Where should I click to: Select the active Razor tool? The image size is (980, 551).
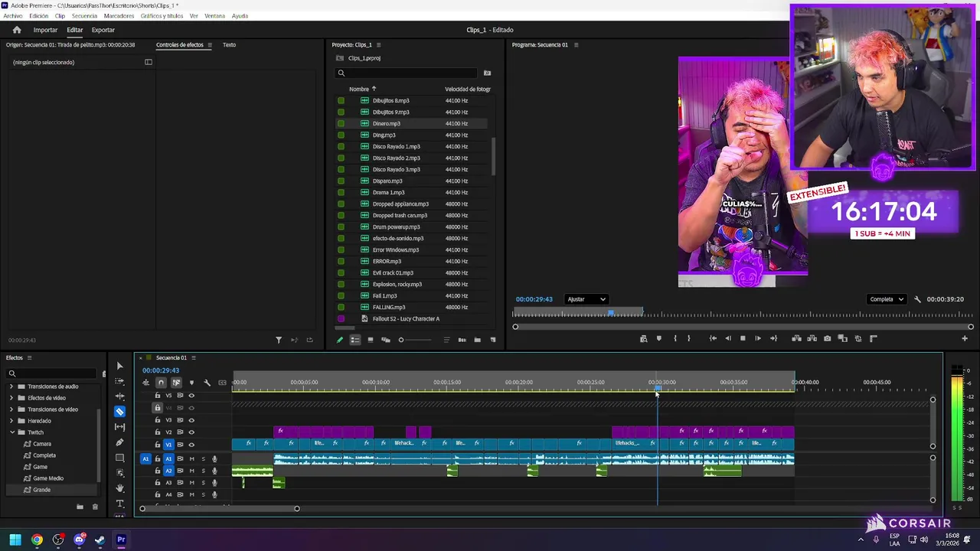point(119,412)
